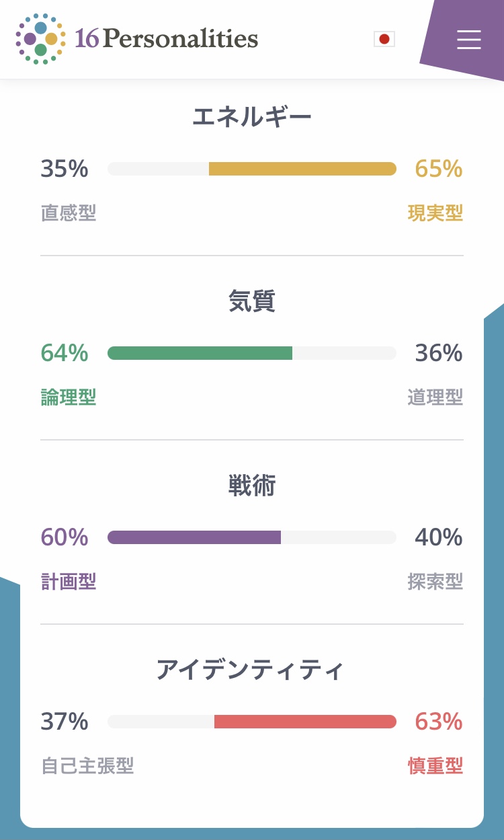Select the 探索型 label
The image size is (504, 840).
tap(435, 582)
